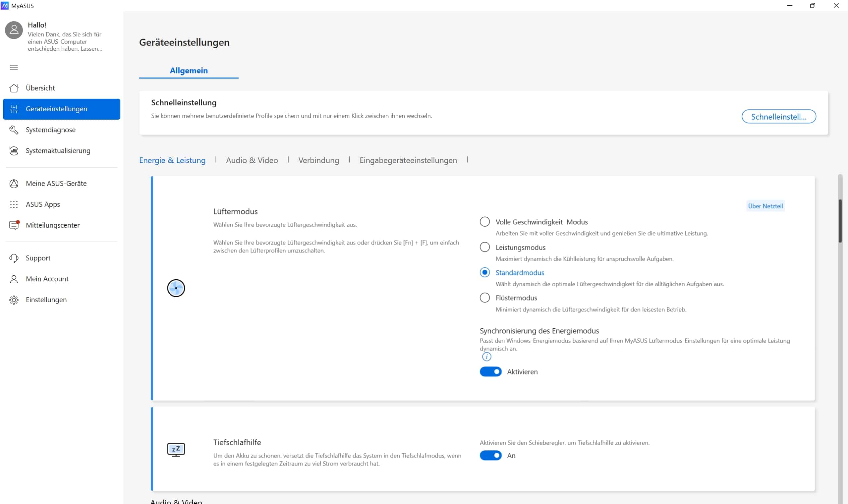Open Meine ASUS-Geräte icon
The width and height of the screenshot is (848, 504).
[x=14, y=184]
